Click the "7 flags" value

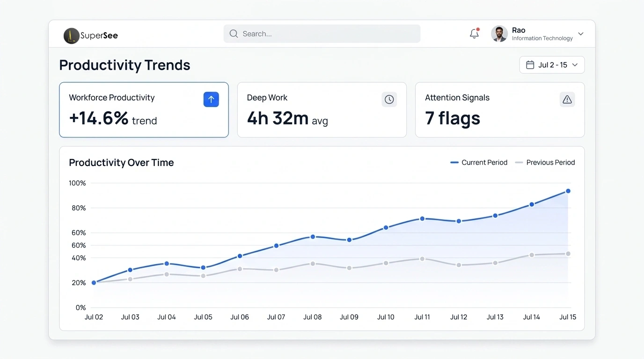453,118
